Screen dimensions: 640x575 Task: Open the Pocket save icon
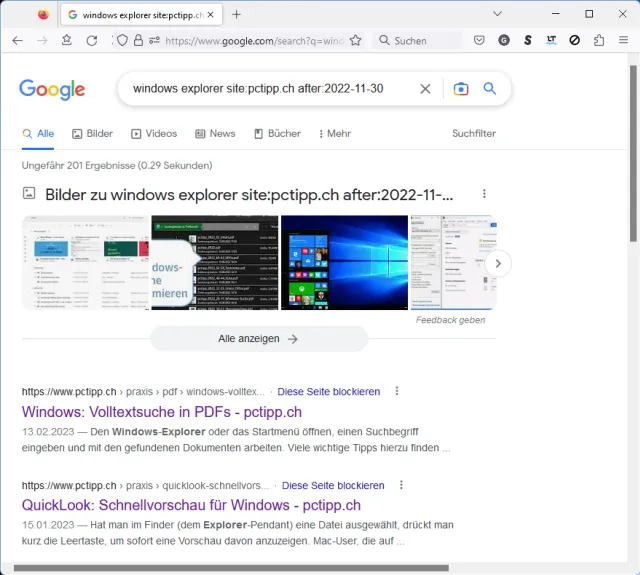point(479,40)
